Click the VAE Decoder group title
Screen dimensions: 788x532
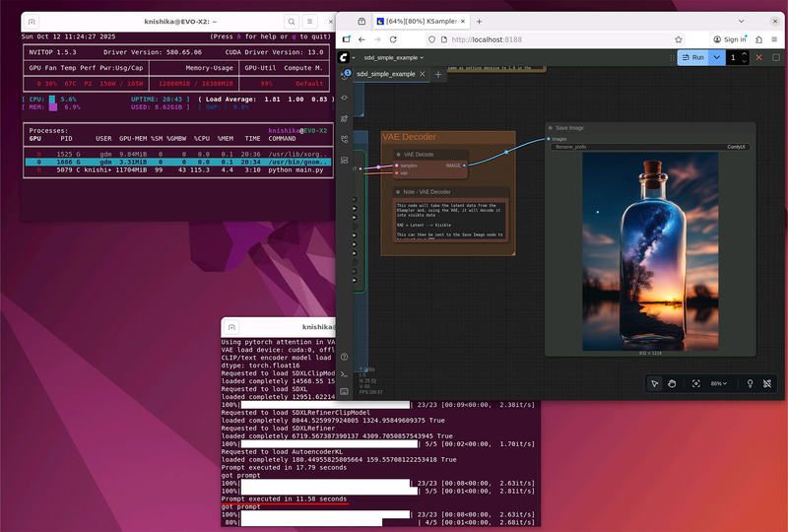(x=409, y=137)
